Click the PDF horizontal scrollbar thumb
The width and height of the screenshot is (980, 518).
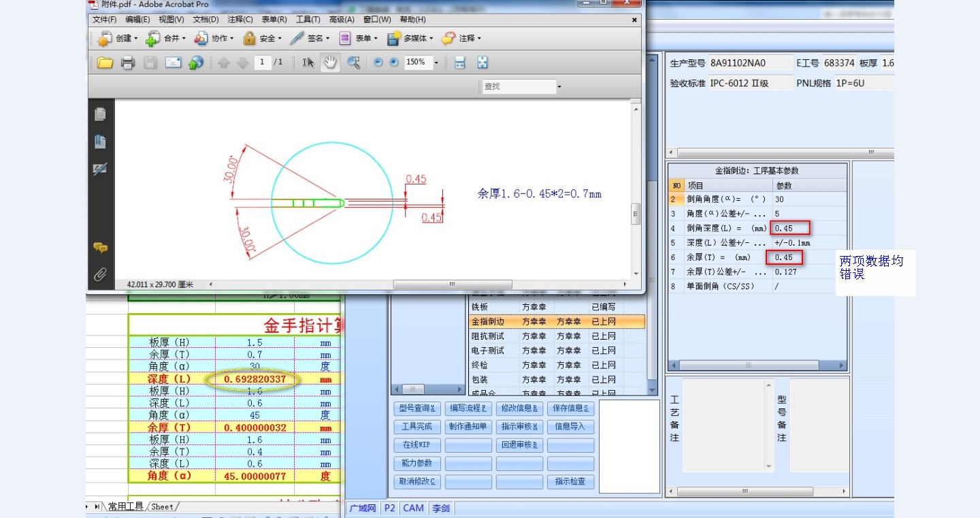pyautogui.click(x=452, y=285)
